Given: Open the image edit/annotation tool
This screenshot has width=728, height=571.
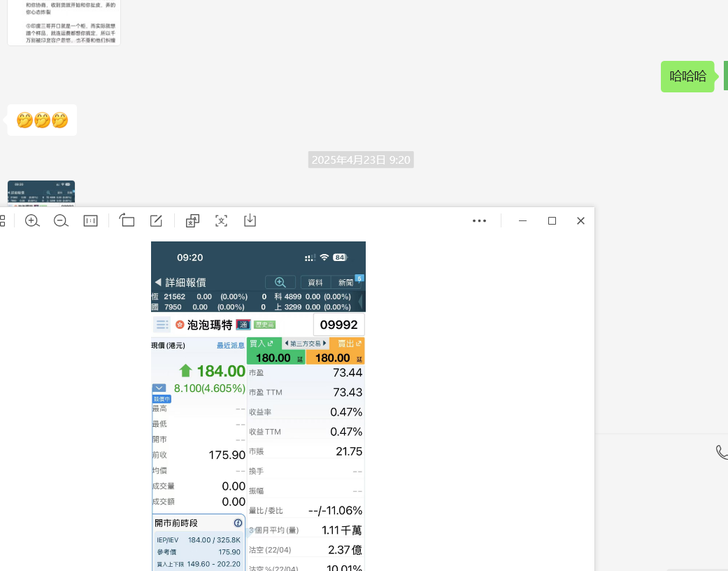Looking at the screenshot, I should 156,220.
